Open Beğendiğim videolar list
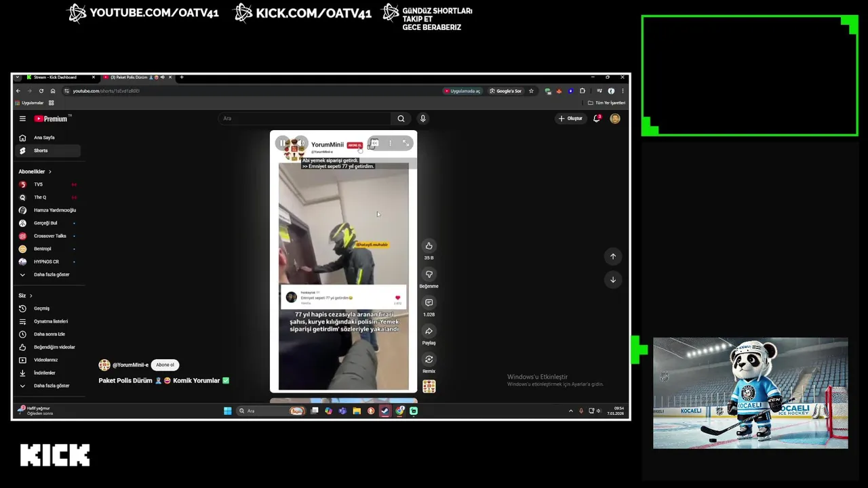 (x=48, y=347)
